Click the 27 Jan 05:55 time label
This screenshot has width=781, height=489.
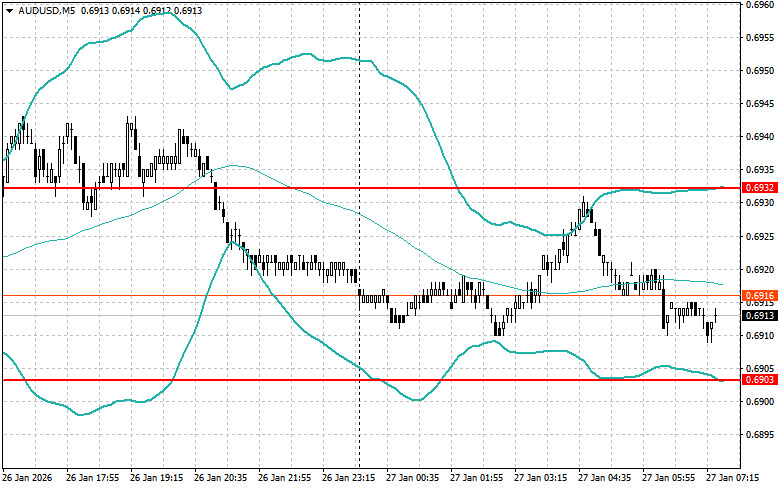(668, 478)
